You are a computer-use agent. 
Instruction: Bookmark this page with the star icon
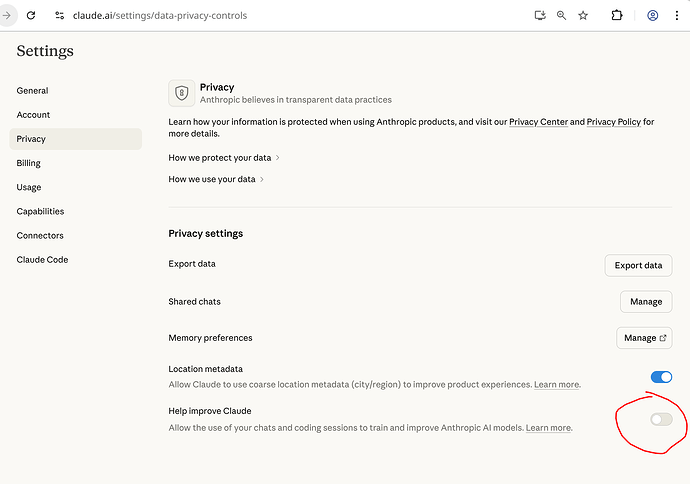pyautogui.click(x=584, y=16)
